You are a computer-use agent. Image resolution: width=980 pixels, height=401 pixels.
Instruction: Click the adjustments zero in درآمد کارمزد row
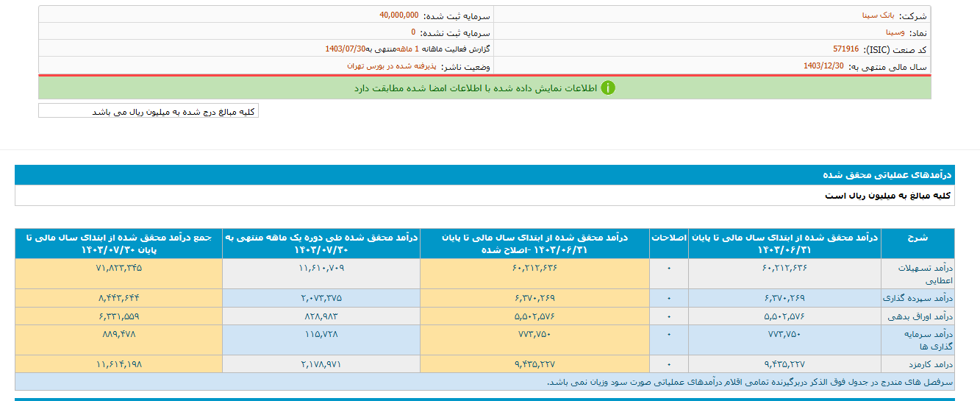669,364
